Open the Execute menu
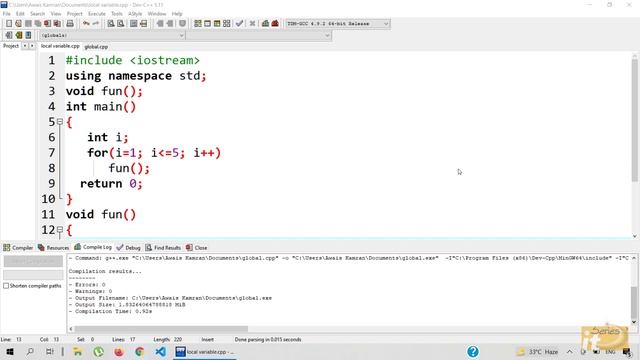This screenshot has height=360, width=640. pos(97,13)
